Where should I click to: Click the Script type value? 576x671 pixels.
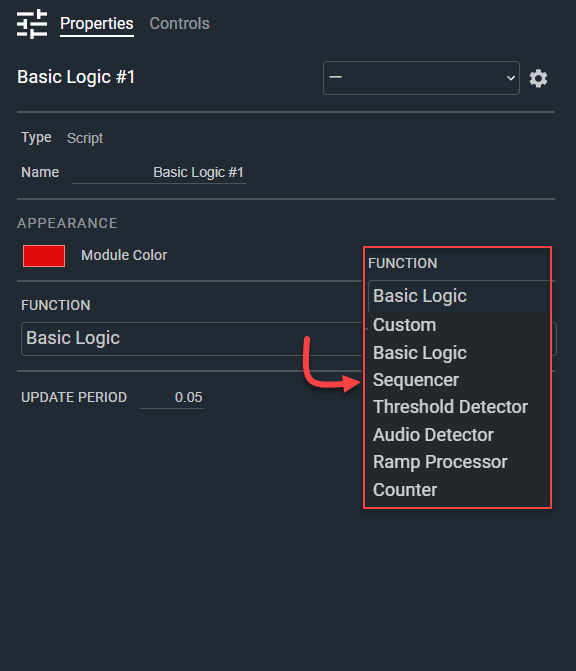tap(85, 138)
